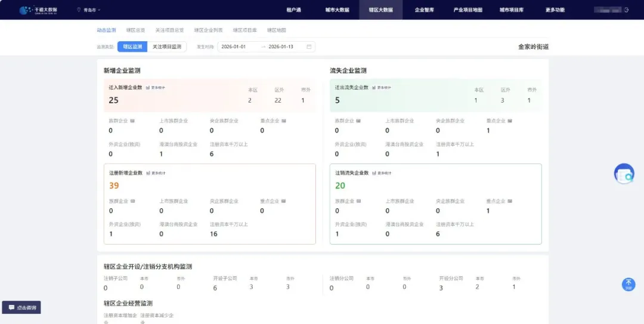The width and height of the screenshot is (644, 324).
Task: Switch to 动态监测 tab
Action: (106, 30)
